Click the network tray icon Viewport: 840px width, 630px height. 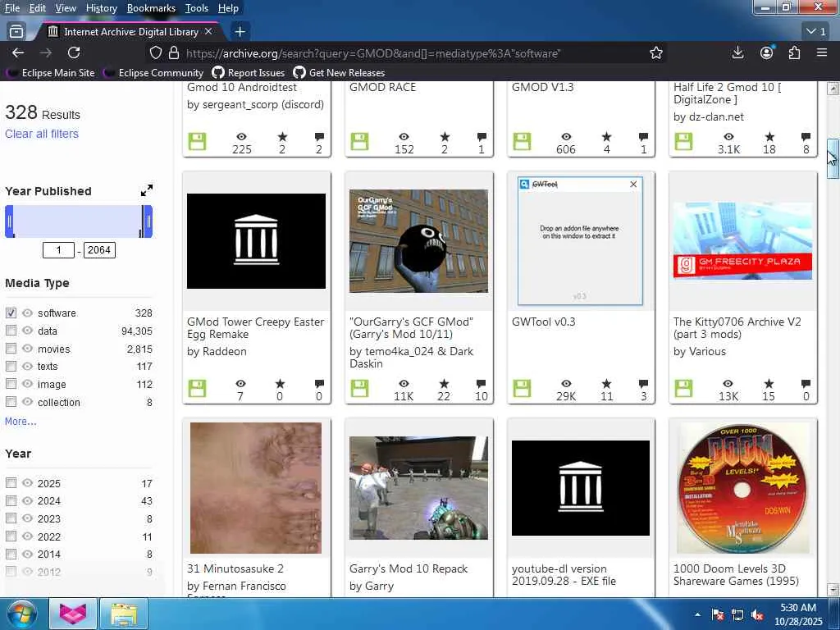click(737, 615)
